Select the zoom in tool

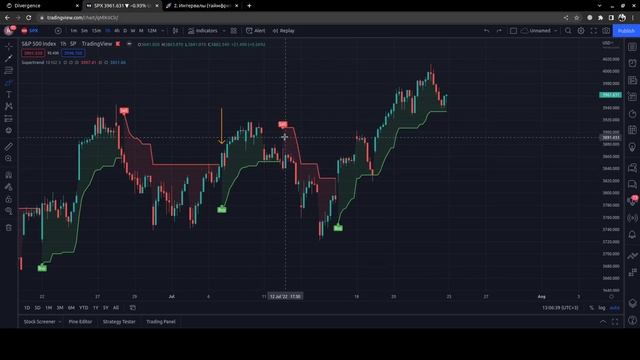[9, 158]
